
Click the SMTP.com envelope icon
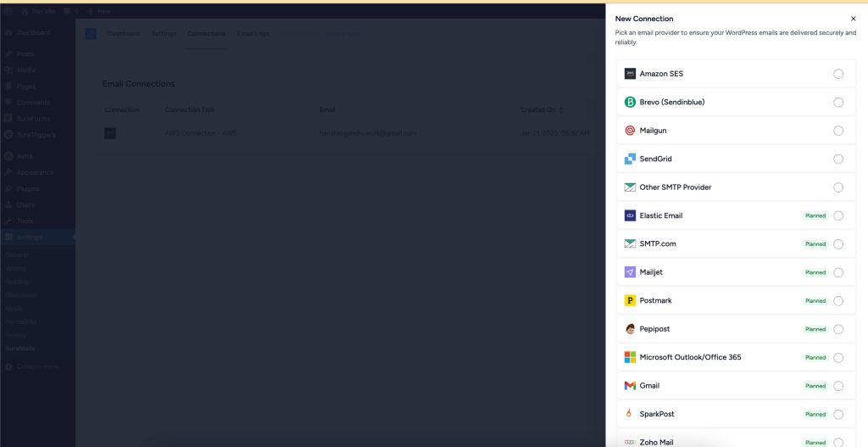tap(630, 243)
